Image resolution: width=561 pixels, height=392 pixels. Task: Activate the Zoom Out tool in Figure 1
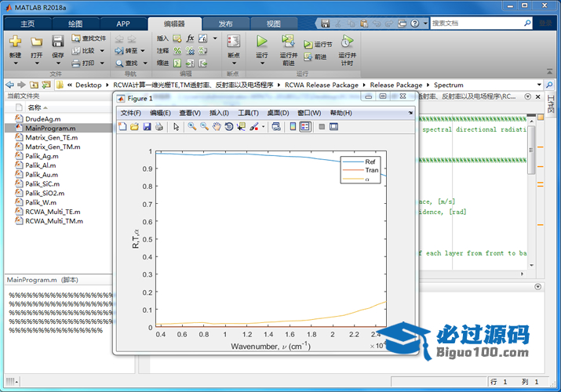[x=204, y=126]
